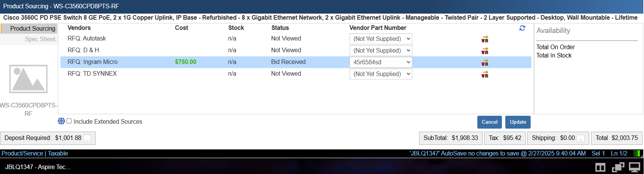644x174 pixels.
Task: Click the ellipsis button beside Shipping amount
Action: 581,138
